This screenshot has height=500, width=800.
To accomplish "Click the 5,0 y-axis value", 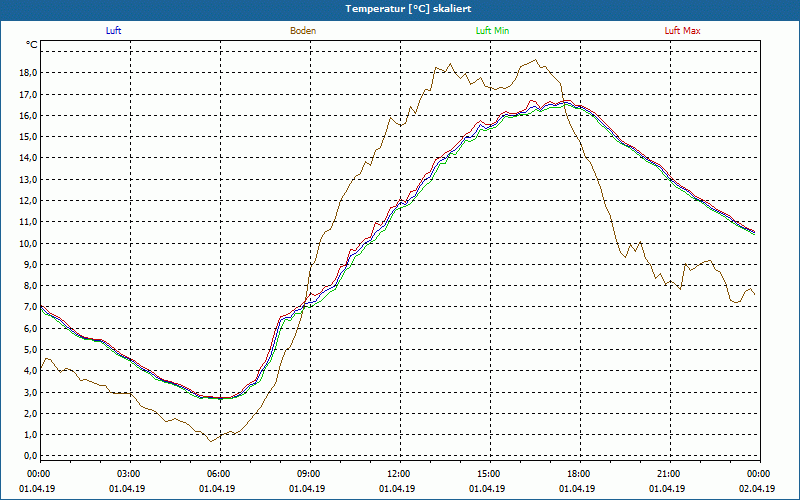I will pyautogui.click(x=31, y=349).
